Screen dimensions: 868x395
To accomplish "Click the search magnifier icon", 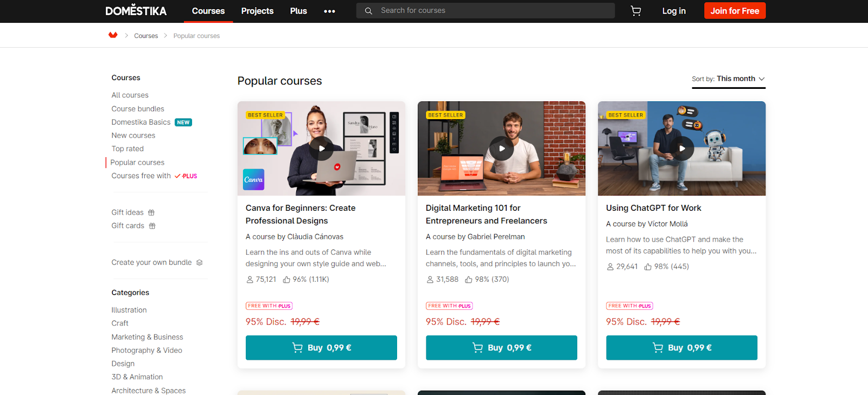I will [x=368, y=11].
